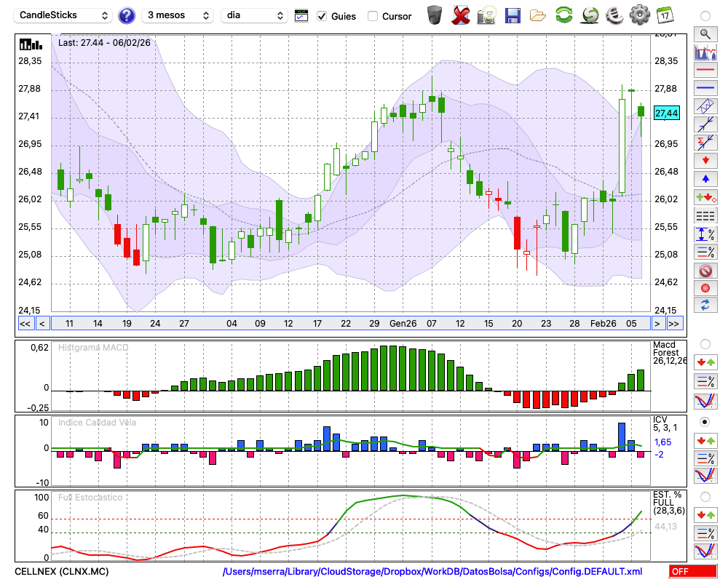
Task: Click the calendar 17 icon
Action: pos(665,15)
